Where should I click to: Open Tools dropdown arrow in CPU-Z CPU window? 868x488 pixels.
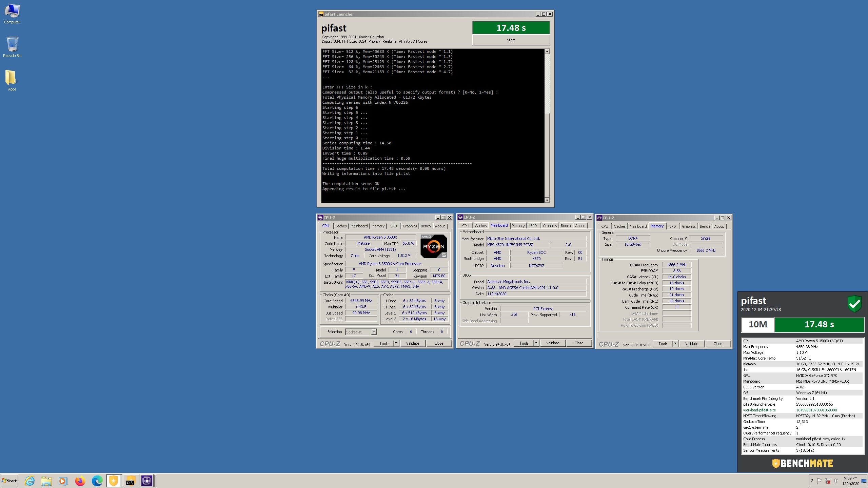tap(396, 343)
